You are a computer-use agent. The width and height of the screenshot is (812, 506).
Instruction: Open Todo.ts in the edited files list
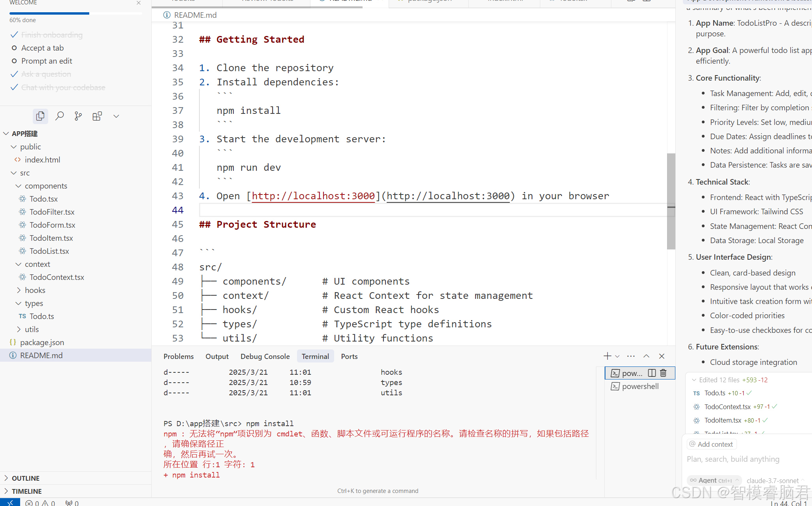click(715, 393)
